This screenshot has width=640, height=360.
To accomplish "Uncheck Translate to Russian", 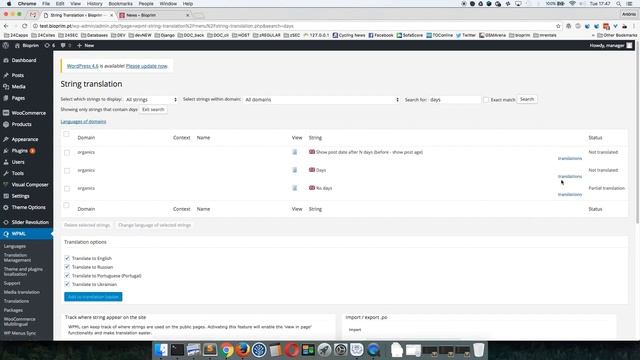I will 67,267.
